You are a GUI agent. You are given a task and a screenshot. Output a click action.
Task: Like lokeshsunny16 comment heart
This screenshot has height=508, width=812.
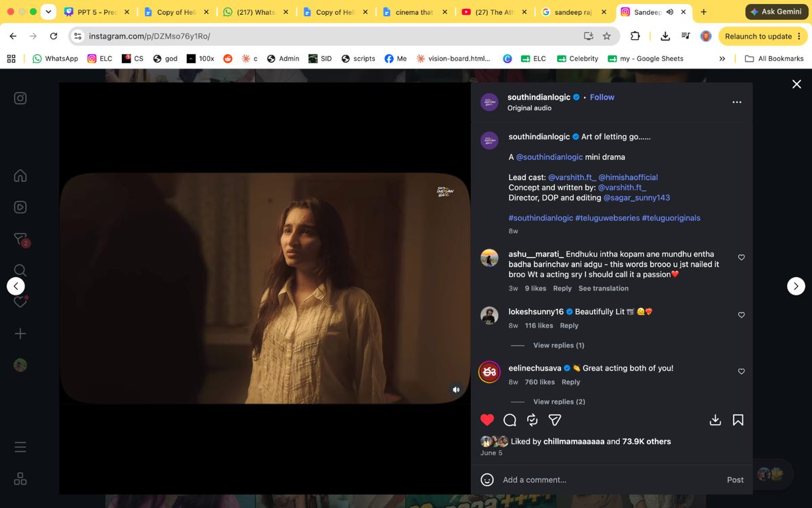[742, 315]
